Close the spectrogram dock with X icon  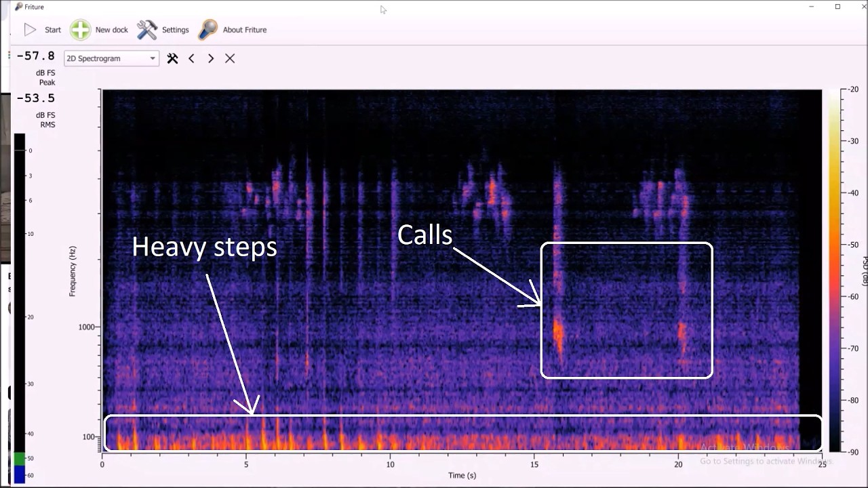click(230, 58)
